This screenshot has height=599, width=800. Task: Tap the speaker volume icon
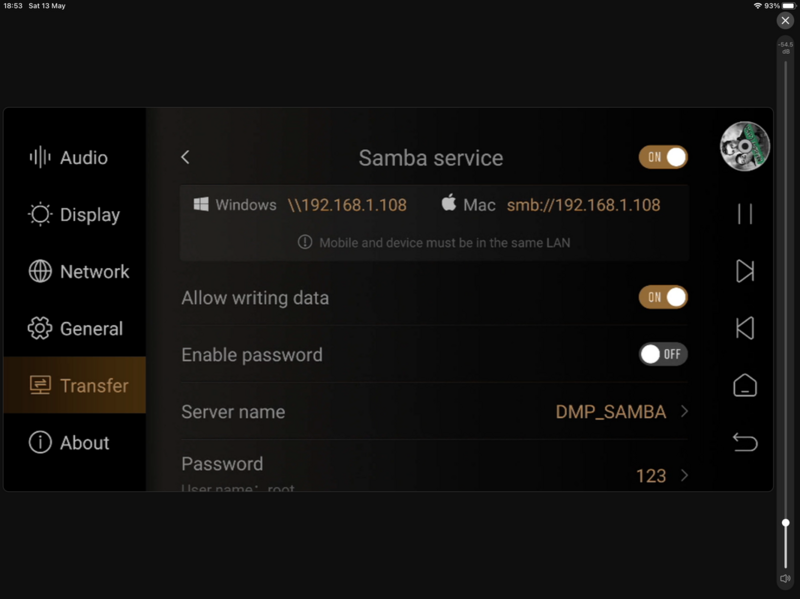(x=785, y=579)
